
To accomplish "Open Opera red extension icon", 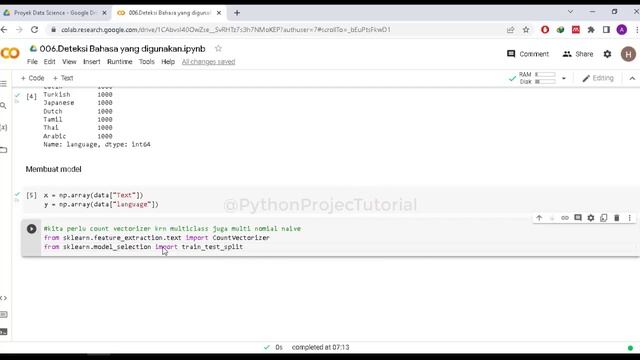I will click(544, 29).
